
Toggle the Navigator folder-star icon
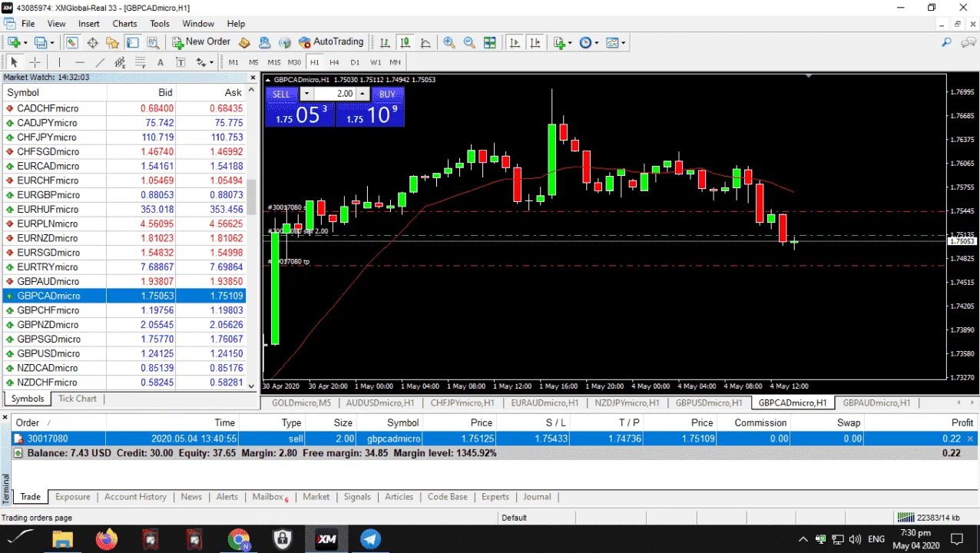pos(112,42)
